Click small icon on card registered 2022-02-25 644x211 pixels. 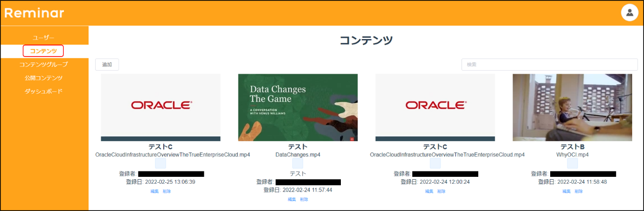pos(160,163)
